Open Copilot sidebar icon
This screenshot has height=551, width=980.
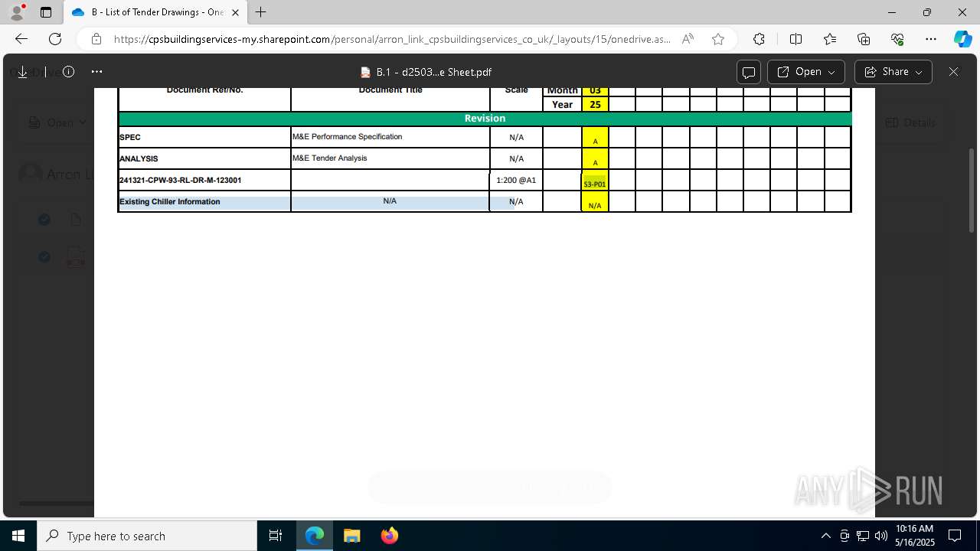click(x=962, y=39)
